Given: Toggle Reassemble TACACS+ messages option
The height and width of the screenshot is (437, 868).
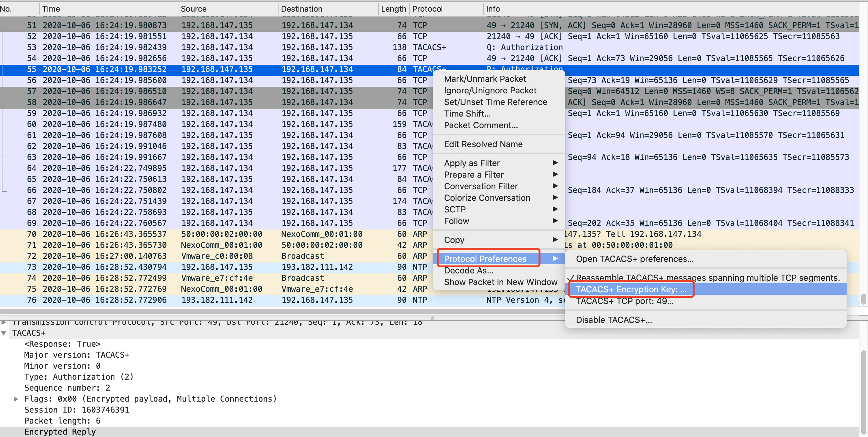Looking at the screenshot, I should click(705, 278).
